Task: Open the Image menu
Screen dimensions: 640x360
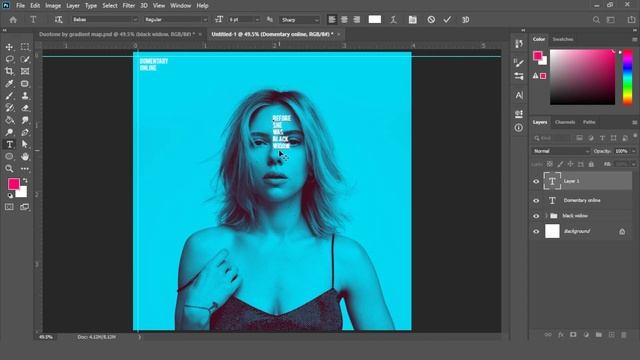Action: [x=53, y=6]
